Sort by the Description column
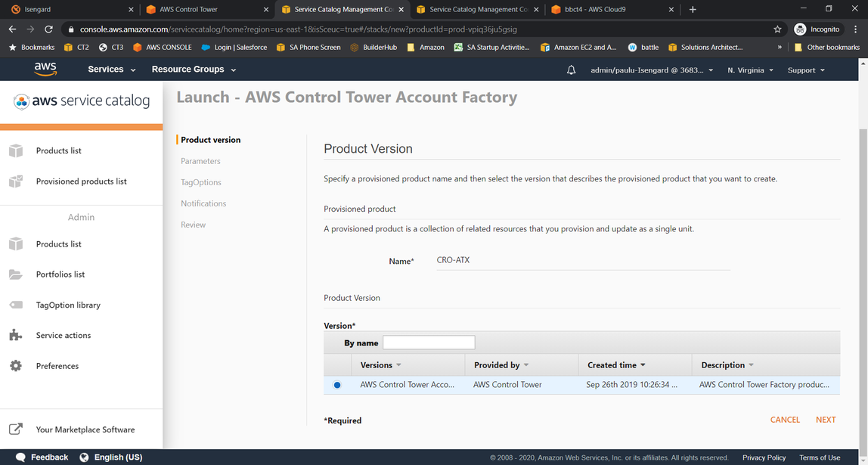 [x=766, y=365]
